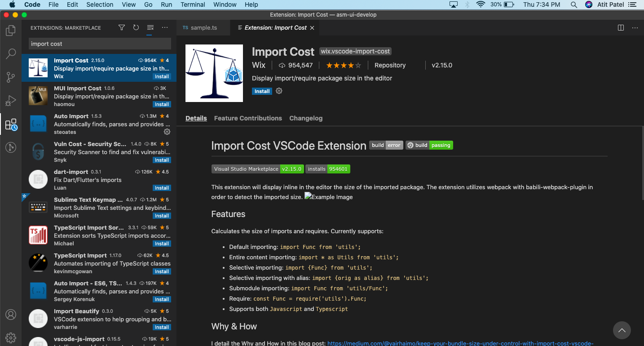
Task: Open the AirPlay display menu
Action: pos(454,4)
